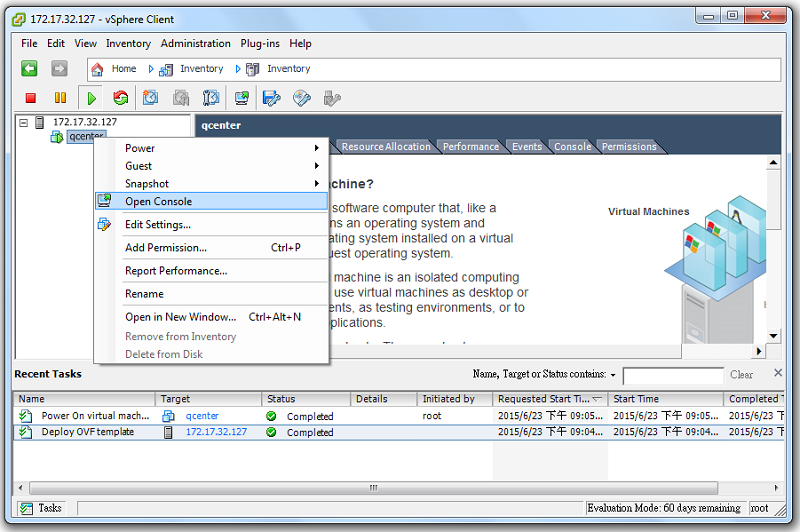
Task: Expand the Snapshot submenu
Action: click(317, 184)
